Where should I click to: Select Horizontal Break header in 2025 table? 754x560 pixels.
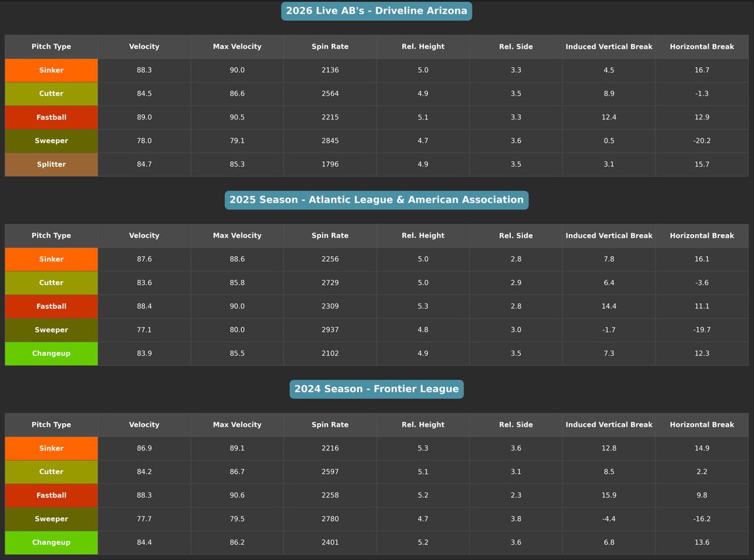point(702,235)
